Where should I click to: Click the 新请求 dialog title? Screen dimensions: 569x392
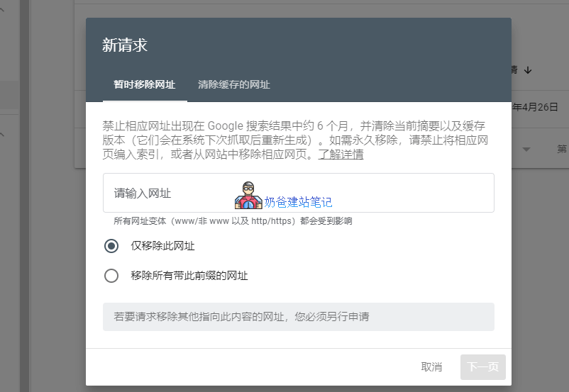[x=125, y=45]
